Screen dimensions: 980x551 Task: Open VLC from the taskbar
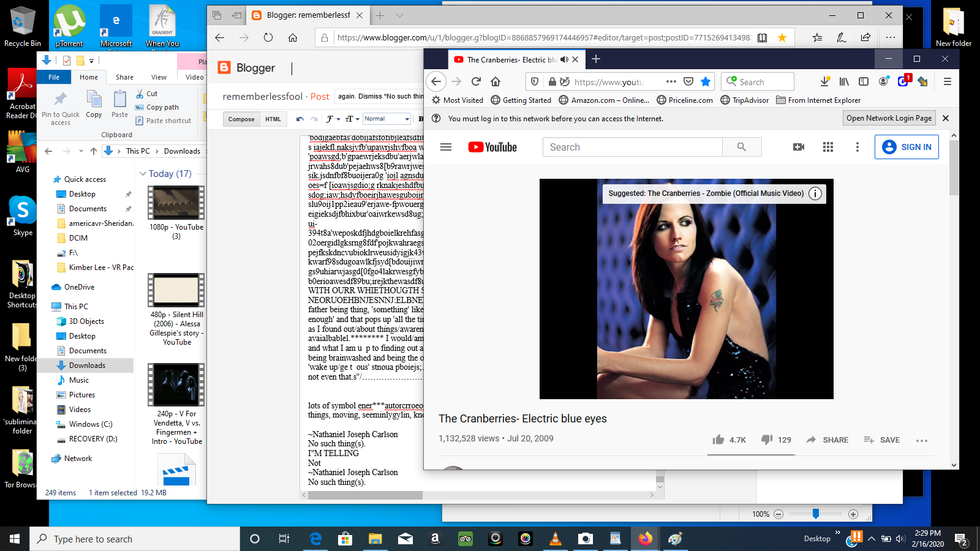tap(556, 539)
